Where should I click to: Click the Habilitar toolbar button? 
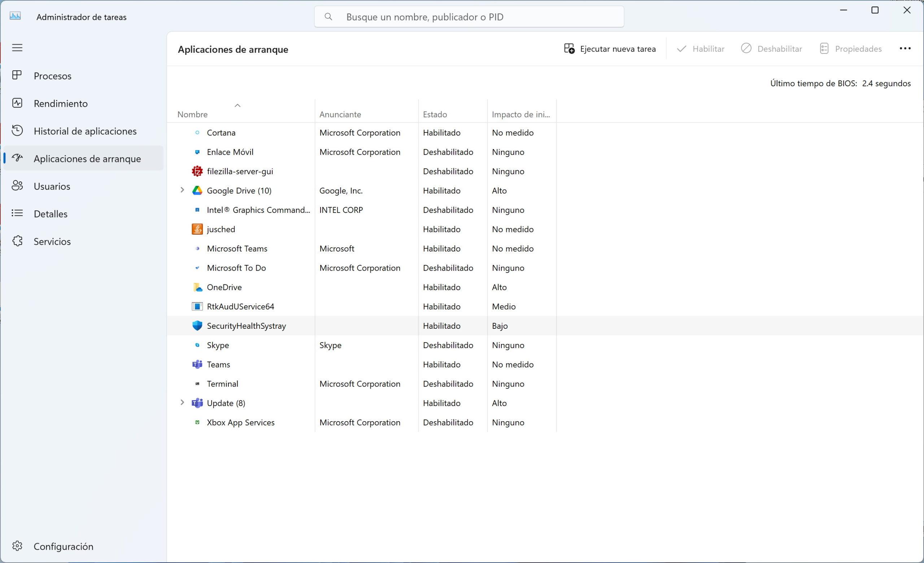[700, 49]
